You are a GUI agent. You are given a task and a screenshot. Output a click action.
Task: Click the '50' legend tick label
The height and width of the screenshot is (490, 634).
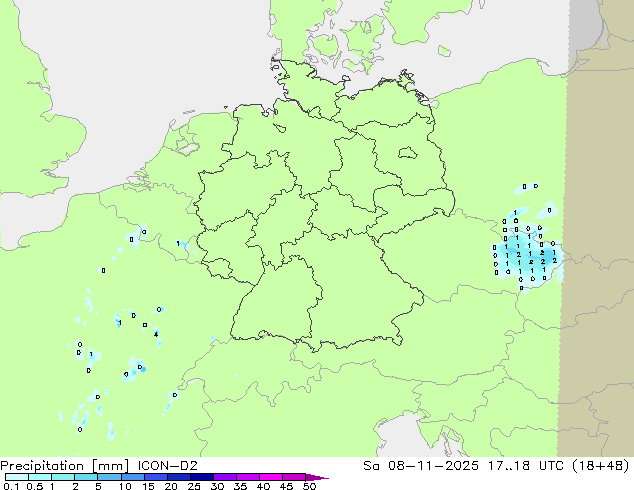[309, 486]
